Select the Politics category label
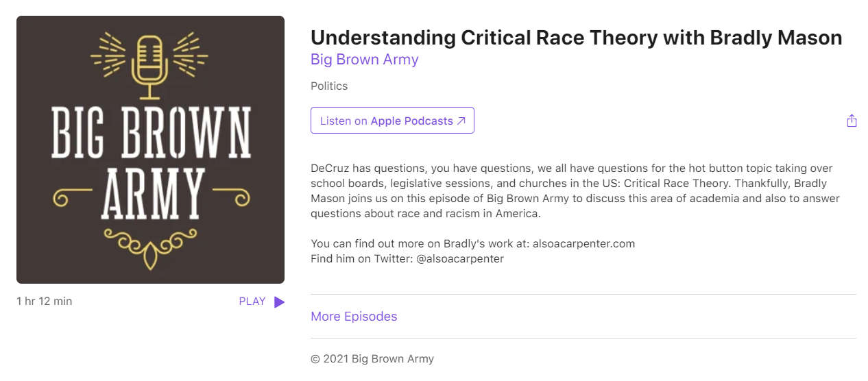The image size is (868, 381). 329,86
